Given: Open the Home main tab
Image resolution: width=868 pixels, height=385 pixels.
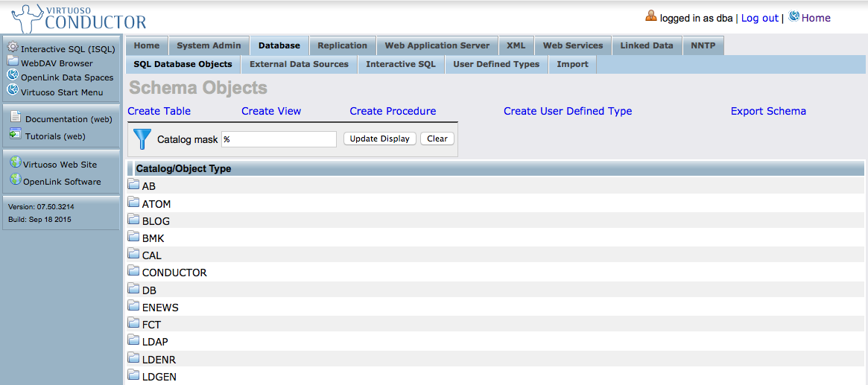Looking at the screenshot, I should point(147,45).
